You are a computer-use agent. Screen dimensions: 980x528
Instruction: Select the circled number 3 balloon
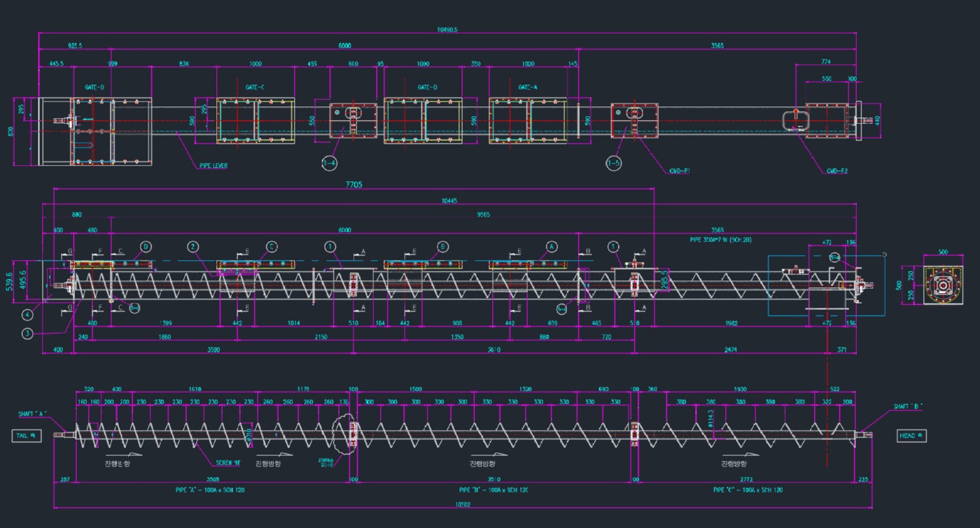tap(27, 334)
